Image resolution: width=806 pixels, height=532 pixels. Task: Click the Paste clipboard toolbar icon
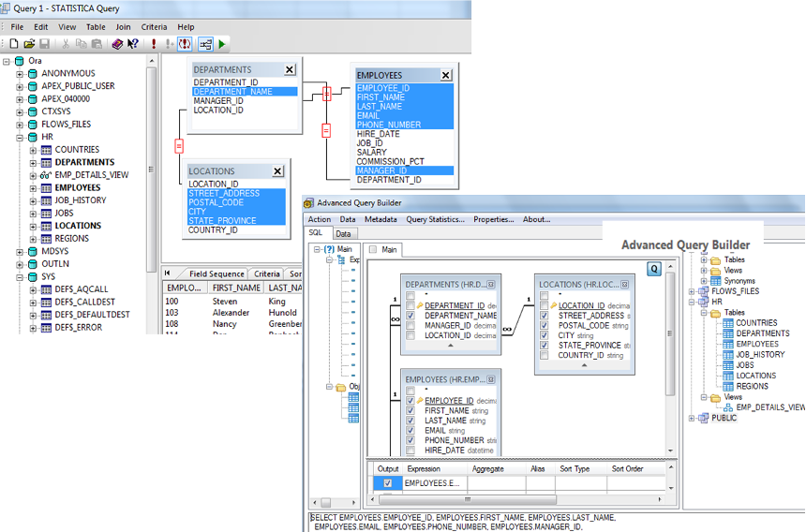click(97, 44)
